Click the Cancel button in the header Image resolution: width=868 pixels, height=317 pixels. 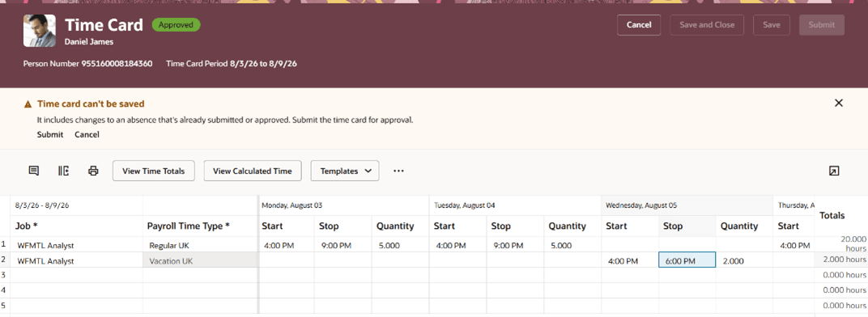(639, 25)
